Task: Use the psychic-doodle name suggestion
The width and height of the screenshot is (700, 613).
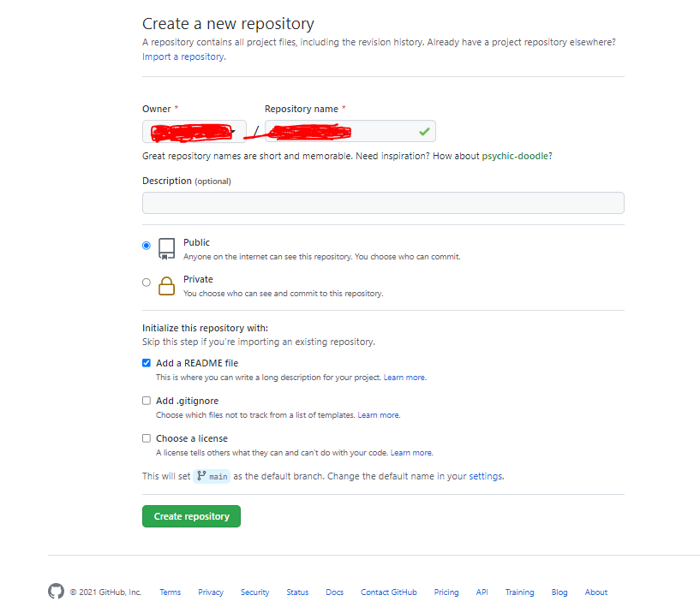Action: pyautogui.click(x=515, y=156)
